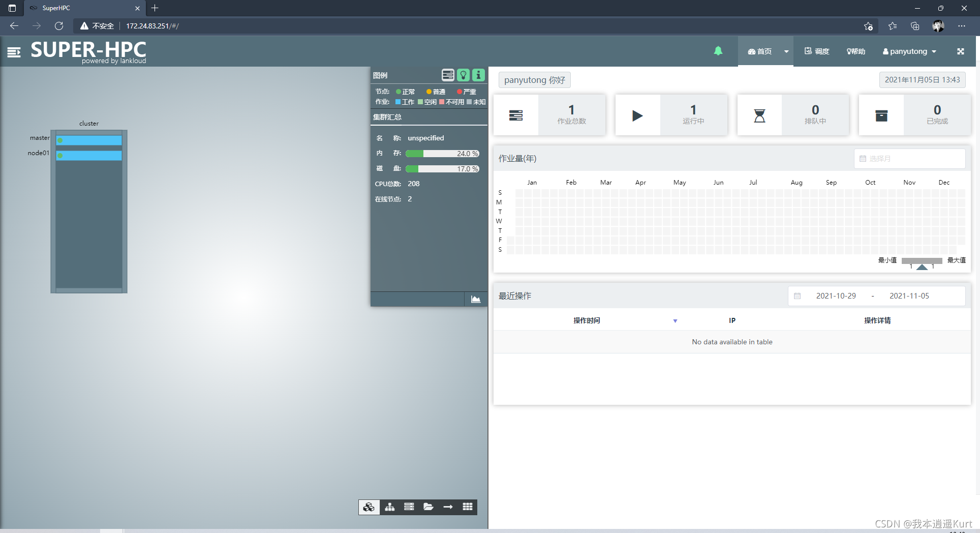Click the date time badge 2021年11月05日
This screenshot has height=533, width=980.
(922, 80)
